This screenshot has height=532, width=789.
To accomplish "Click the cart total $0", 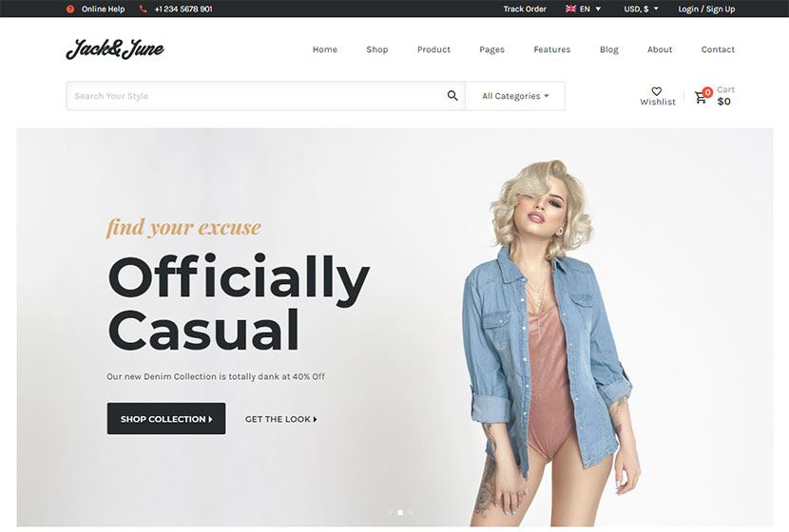I will pyautogui.click(x=724, y=102).
